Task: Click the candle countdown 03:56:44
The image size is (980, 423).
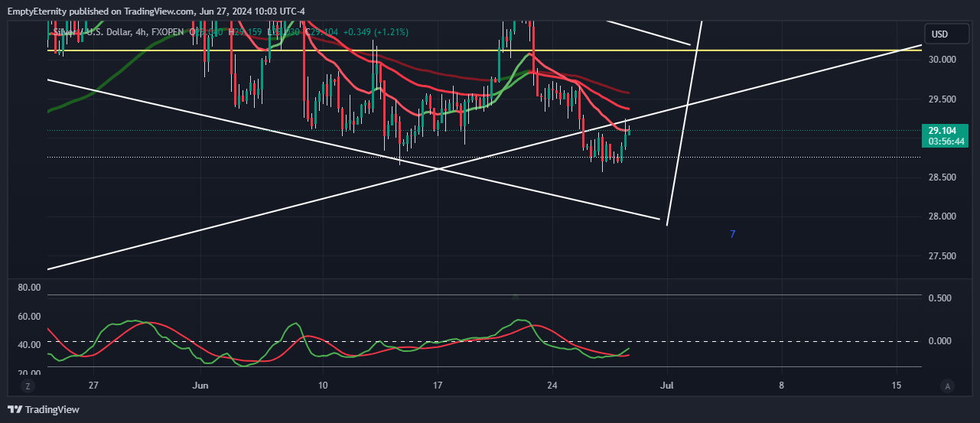Action: point(946,142)
